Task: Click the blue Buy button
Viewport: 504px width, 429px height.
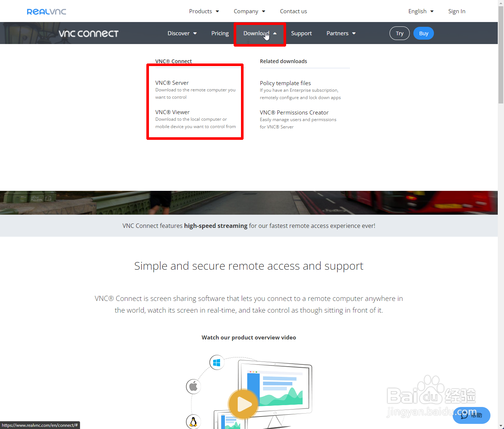Action: click(424, 33)
